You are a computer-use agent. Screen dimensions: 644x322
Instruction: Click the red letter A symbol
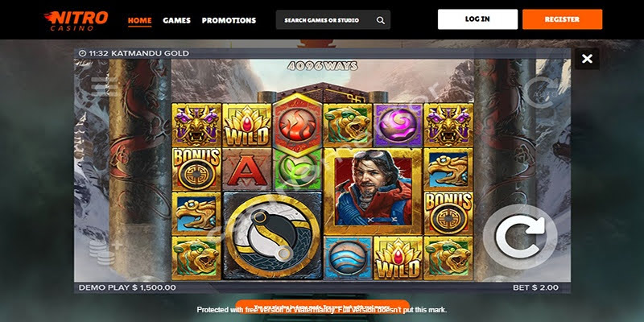(x=247, y=170)
